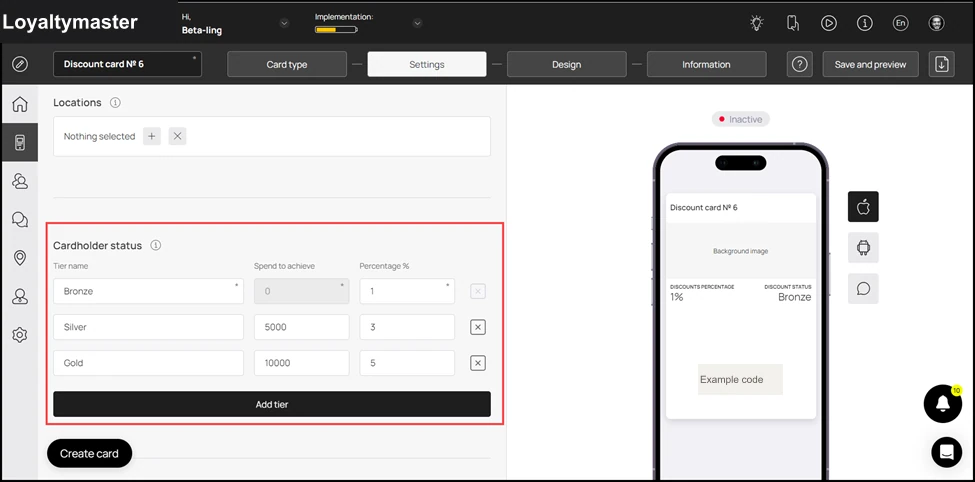Image resolution: width=975 pixels, height=482 pixels.
Task: Edit Silver percentage value 3
Action: [407, 327]
